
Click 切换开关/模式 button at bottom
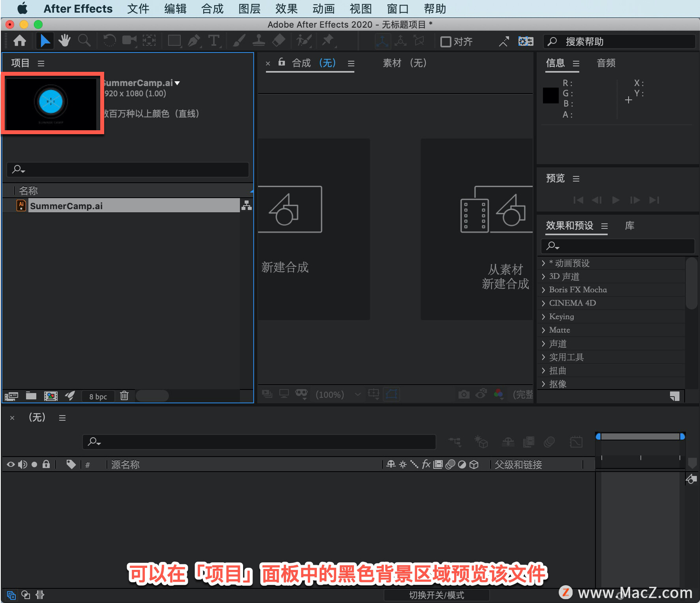[x=436, y=595]
